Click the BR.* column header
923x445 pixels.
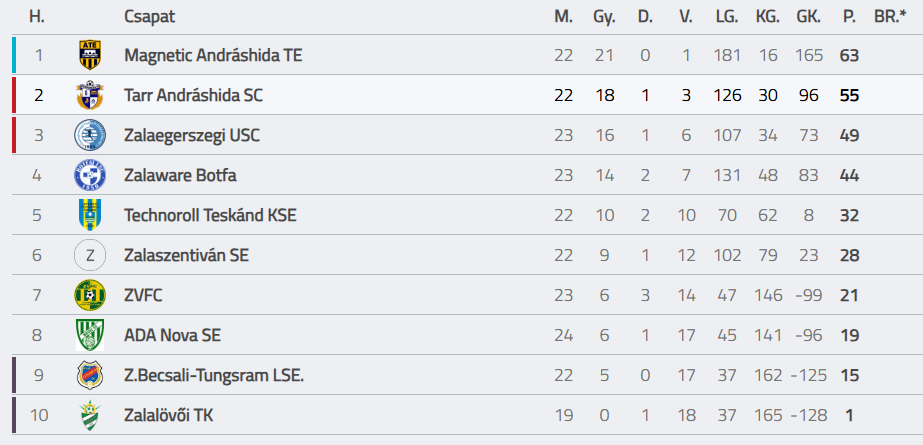[x=890, y=17]
